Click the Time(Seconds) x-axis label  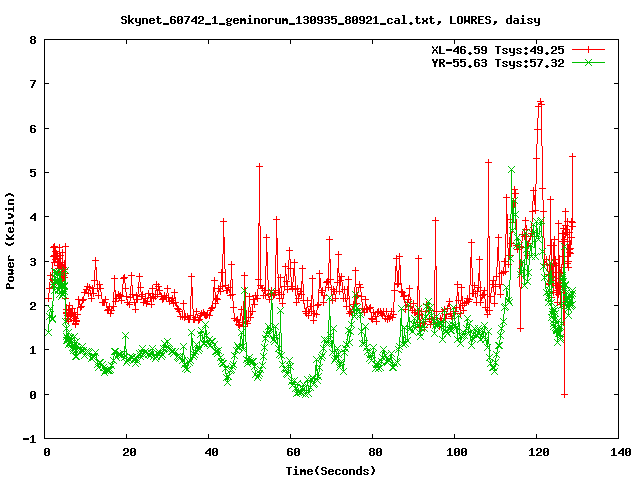pyautogui.click(x=330, y=471)
